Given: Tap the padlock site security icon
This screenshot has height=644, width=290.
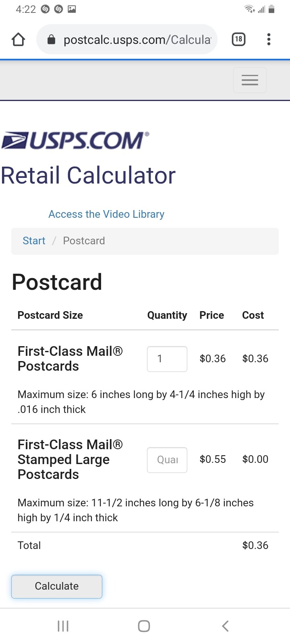Looking at the screenshot, I should [51, 39].
